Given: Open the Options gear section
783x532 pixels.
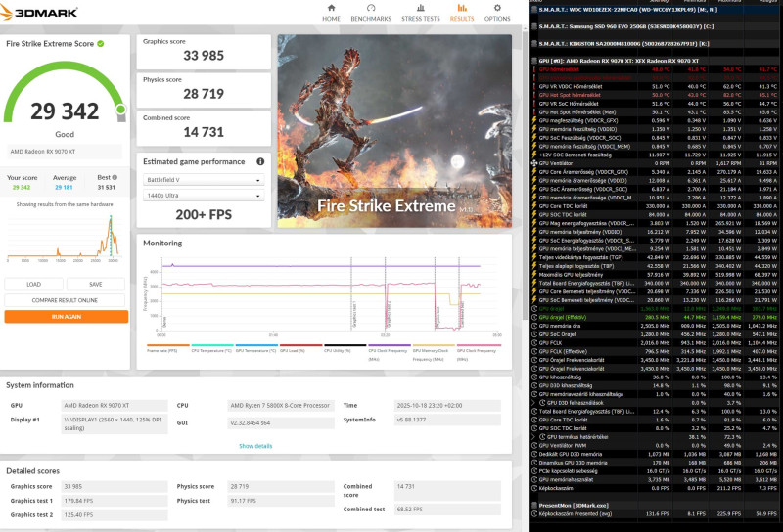Looking at the screenshot, I should pos(497,13).
